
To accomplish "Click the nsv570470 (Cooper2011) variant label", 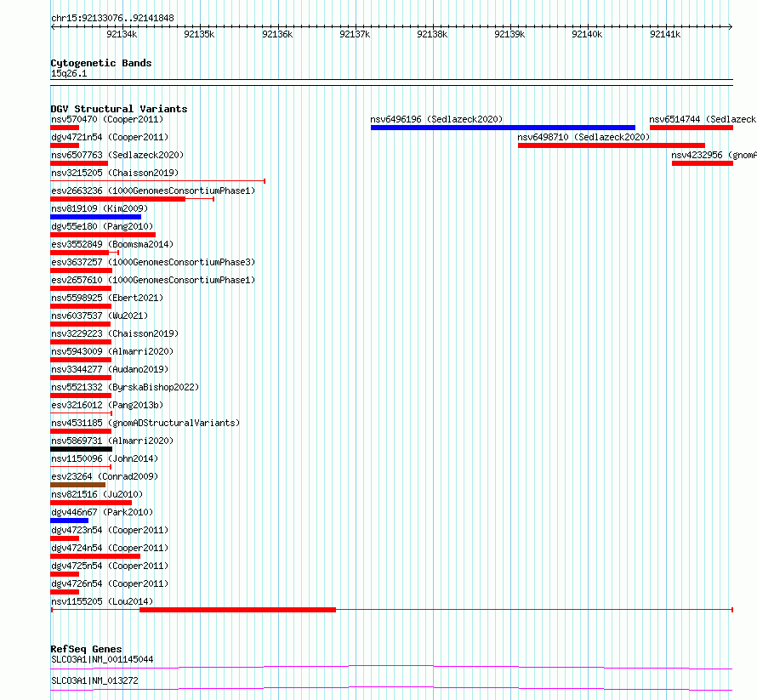I will [x=107, y=119].
